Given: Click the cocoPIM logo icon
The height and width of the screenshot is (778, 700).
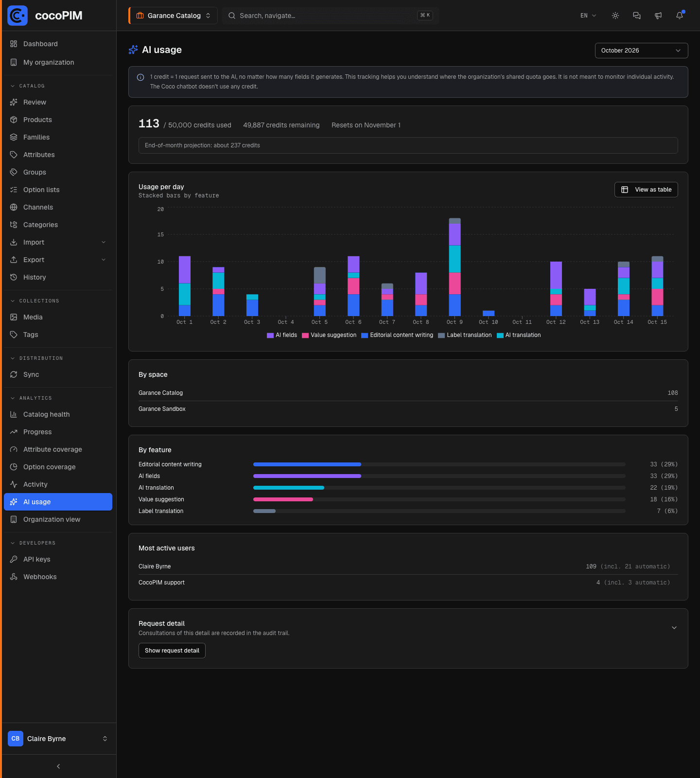Looking at the screenshot, I should tap(17, 16).
